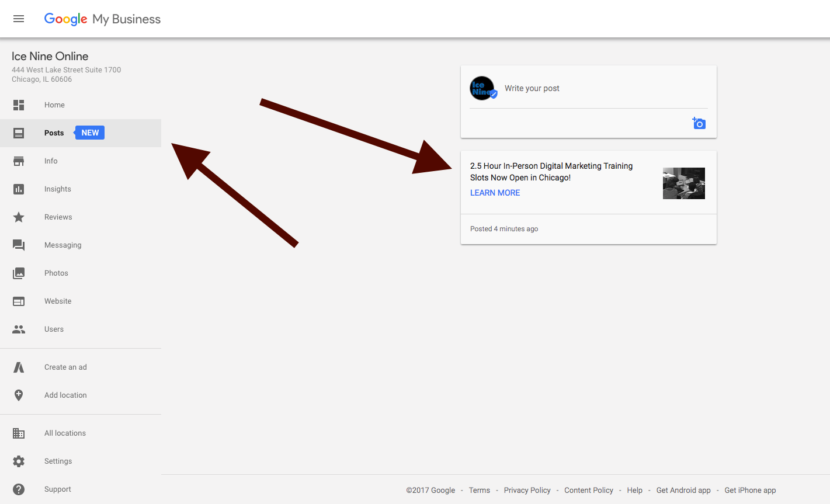Open the Privacy Policy footer link
Screen dimensions: 830x504
coord(527,491)
